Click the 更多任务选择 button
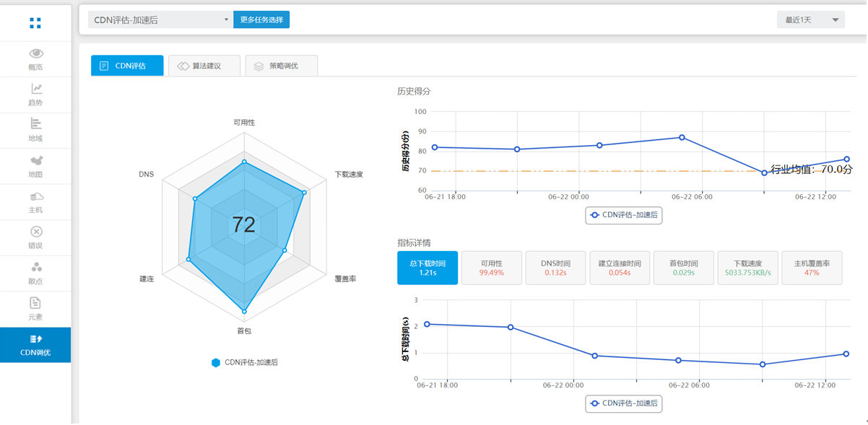 click(x=261, y=19)
